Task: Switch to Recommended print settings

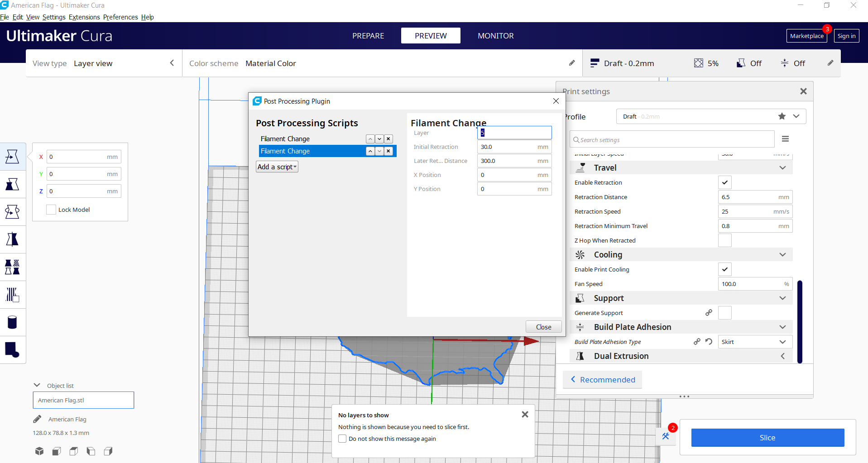Action: 603,380
